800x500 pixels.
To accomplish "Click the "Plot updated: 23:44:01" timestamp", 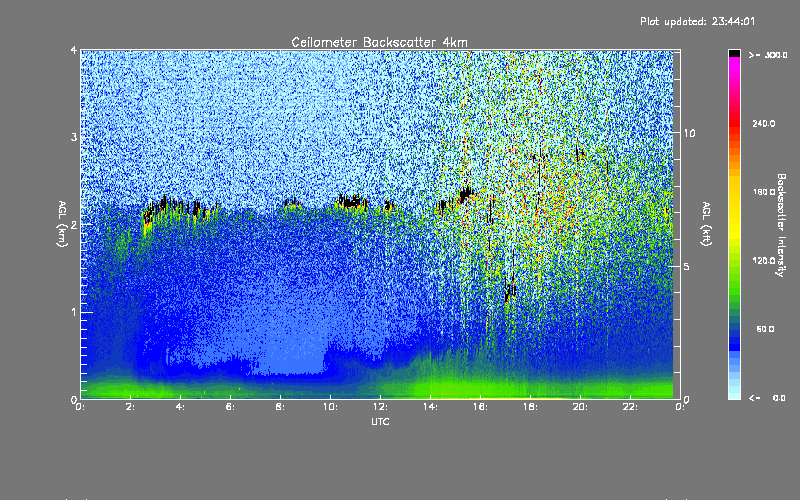I will (x=697, y=21).
